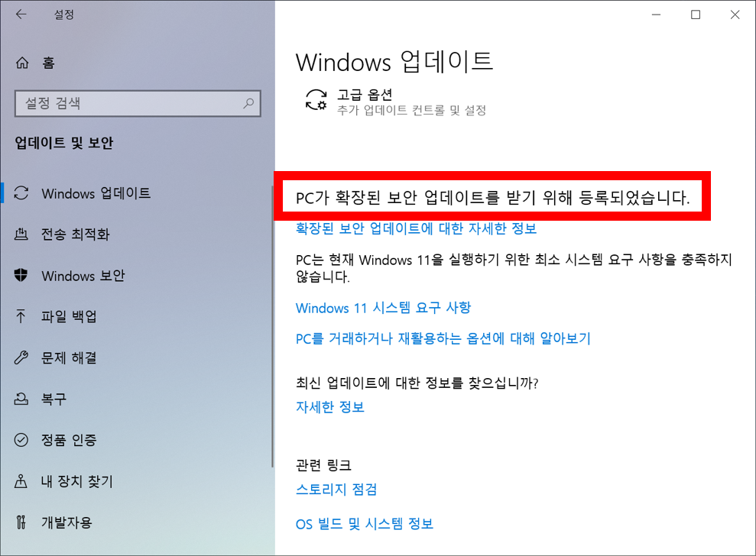Click the 홈 home icon
The width and height of the screenshot is (756, 556).
pyautogui.click(x=21, y=63)
